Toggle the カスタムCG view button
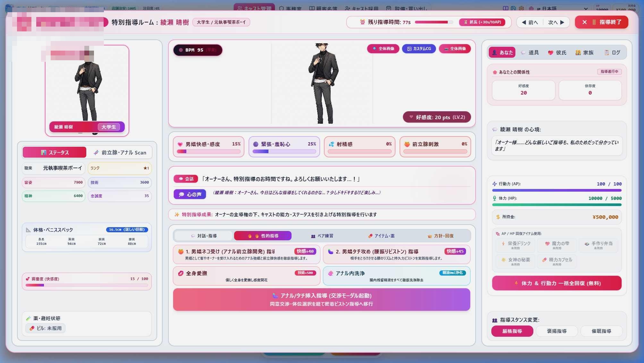Image resolution: width=644 pixels, height=363 pixels. pyautogui.click(x=419, y=49)
